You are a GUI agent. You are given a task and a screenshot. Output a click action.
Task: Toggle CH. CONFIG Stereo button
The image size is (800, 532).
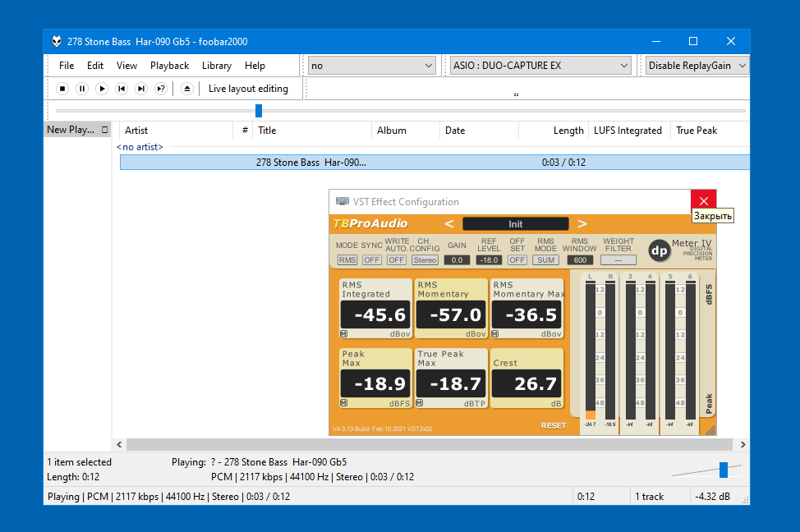coord(425,260)
